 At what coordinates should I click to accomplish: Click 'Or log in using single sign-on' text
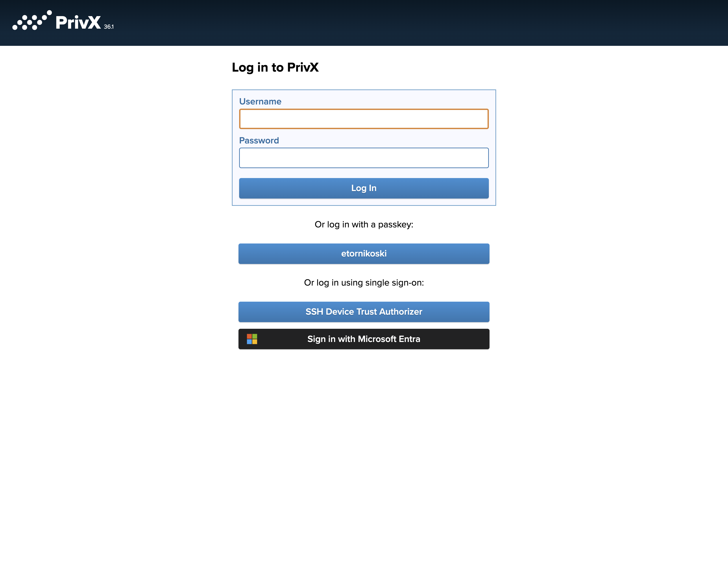(364, 282)
